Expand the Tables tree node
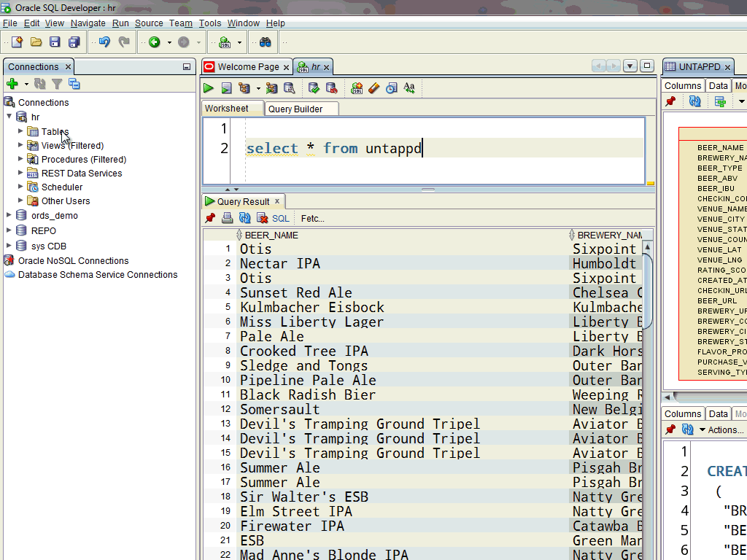This screenshot has width=747, height=560. click(20, 131)
